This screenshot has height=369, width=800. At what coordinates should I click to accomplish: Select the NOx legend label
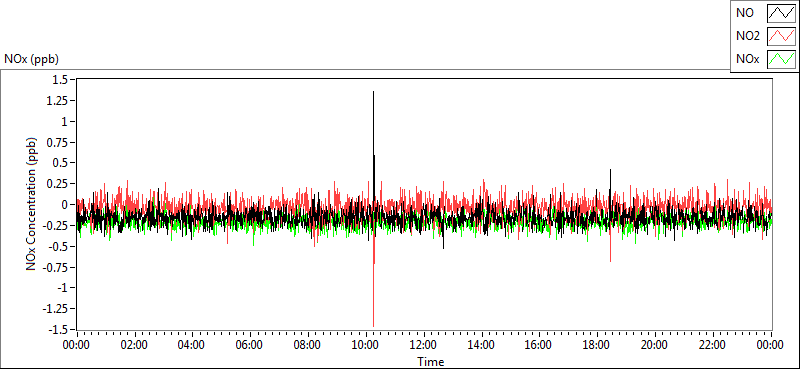[x=747, y=59]
